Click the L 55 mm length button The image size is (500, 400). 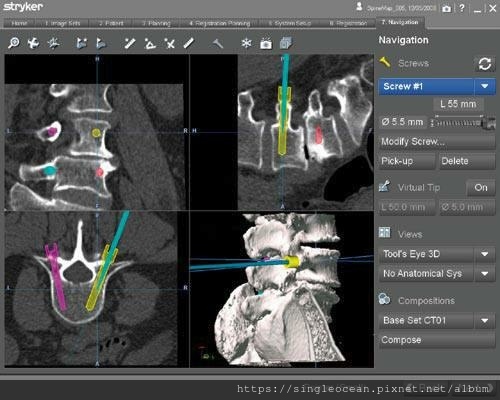pos(458,104)
